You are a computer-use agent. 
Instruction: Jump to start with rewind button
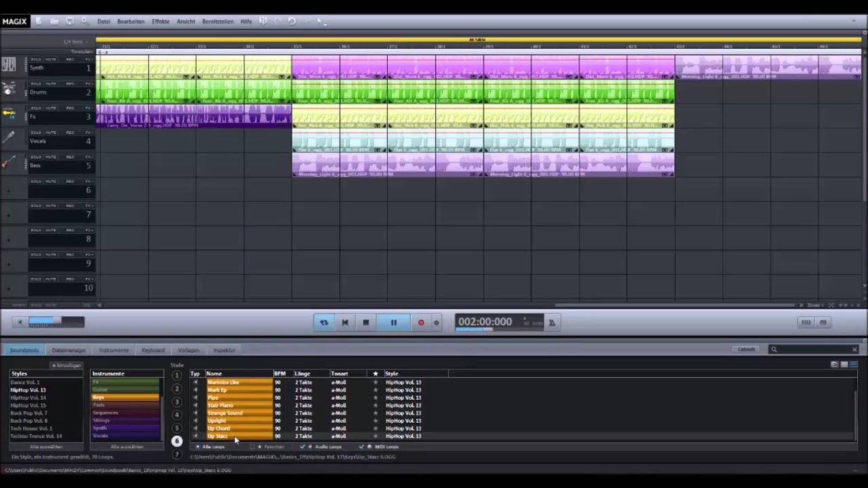(344, 323)
